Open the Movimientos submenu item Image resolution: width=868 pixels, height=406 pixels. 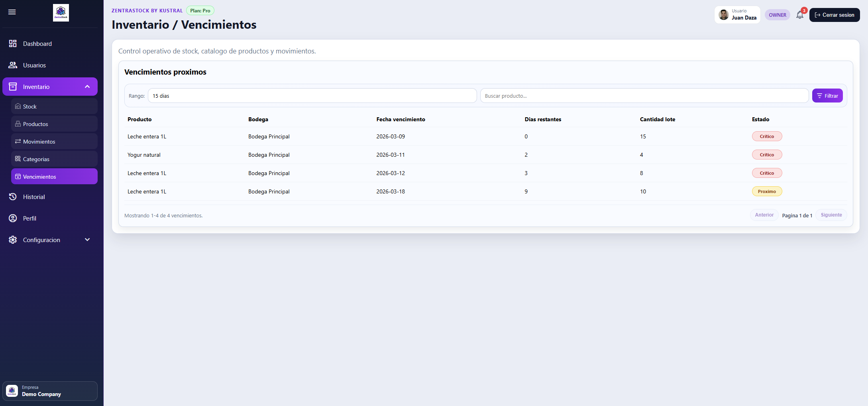tap(54, 142)
